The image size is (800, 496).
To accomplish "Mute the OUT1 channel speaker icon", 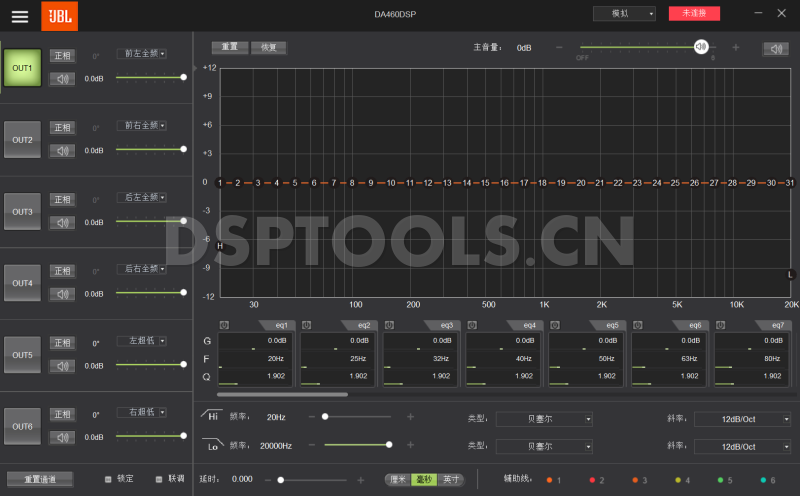I will [63, 78].
